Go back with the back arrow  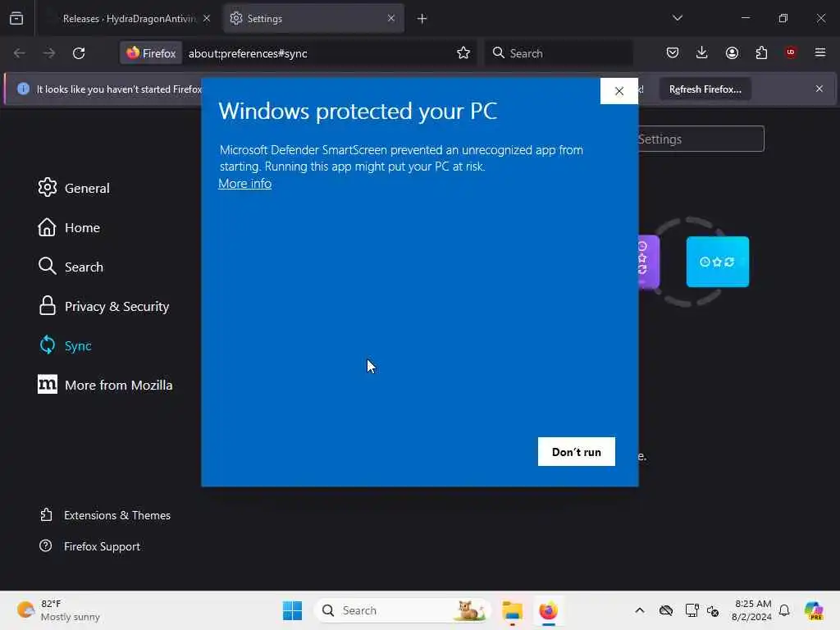(20, 53)
